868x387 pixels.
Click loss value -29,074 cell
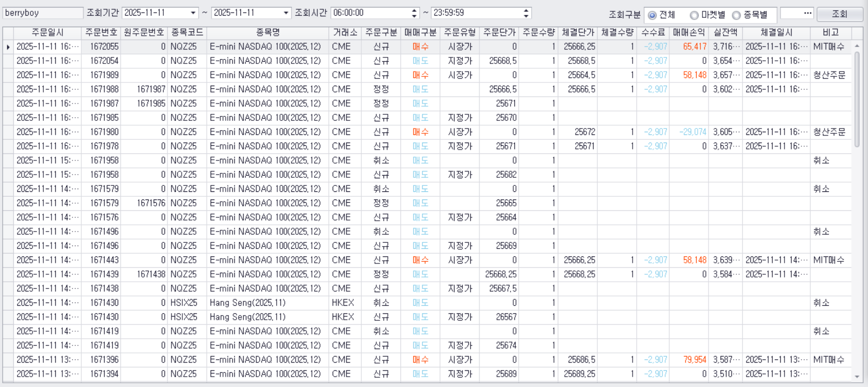pyautogui.click(x=689, y=132)
